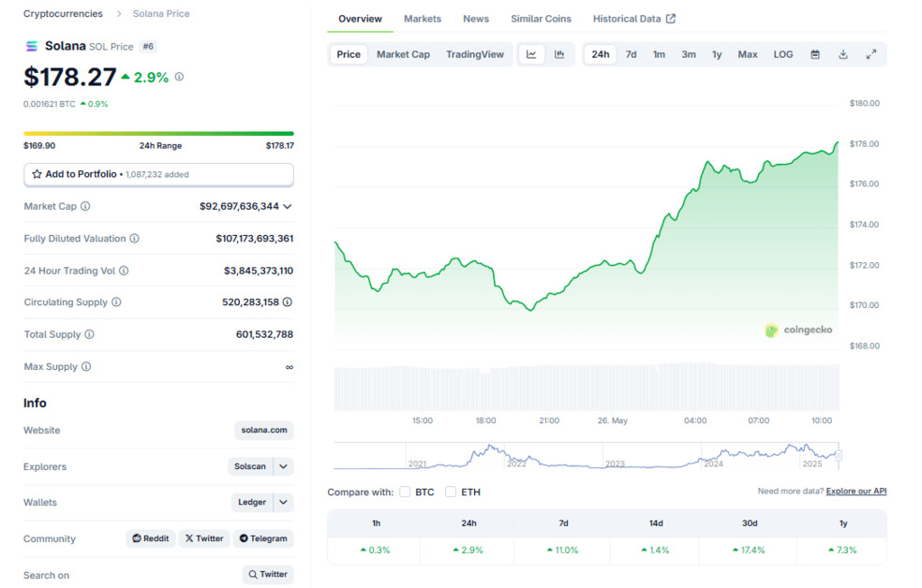
Task: Open the Telegram community link
Action: click(263, 538)
